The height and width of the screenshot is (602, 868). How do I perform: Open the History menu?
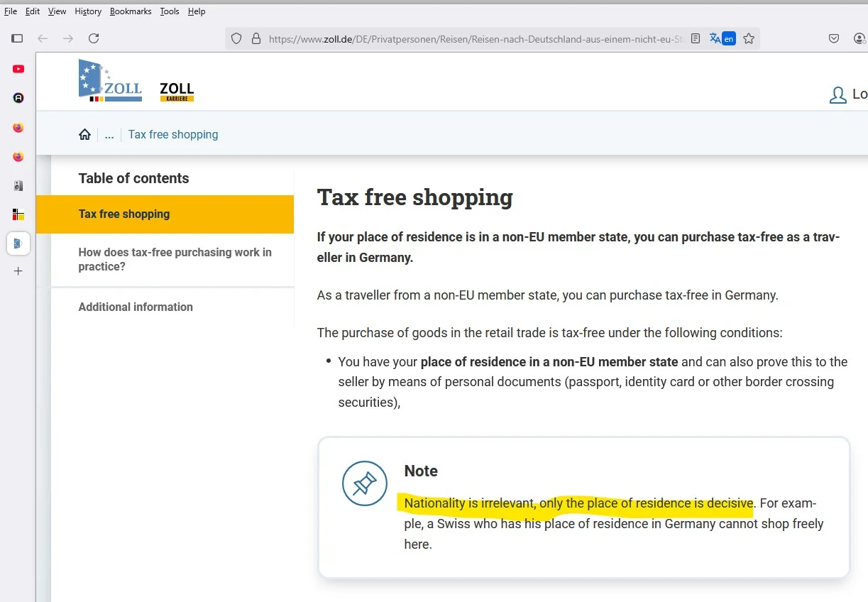[x=88, y=11]
